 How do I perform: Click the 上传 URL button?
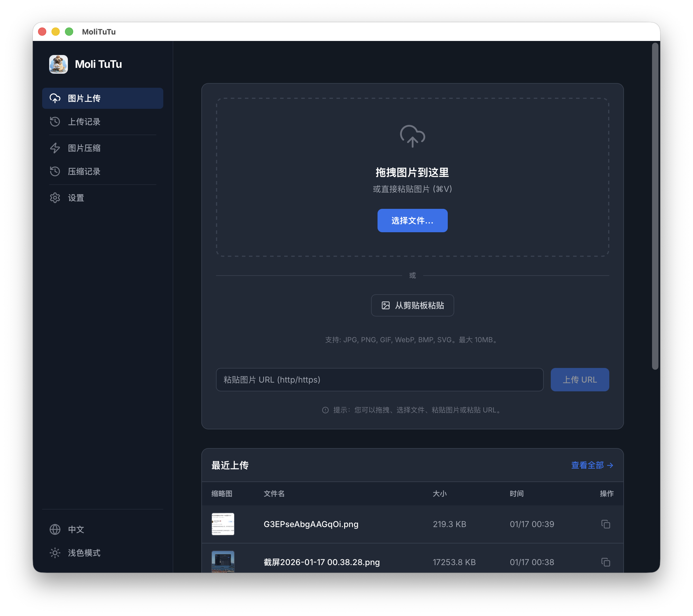pyautogui.click(x=580, y=379)
